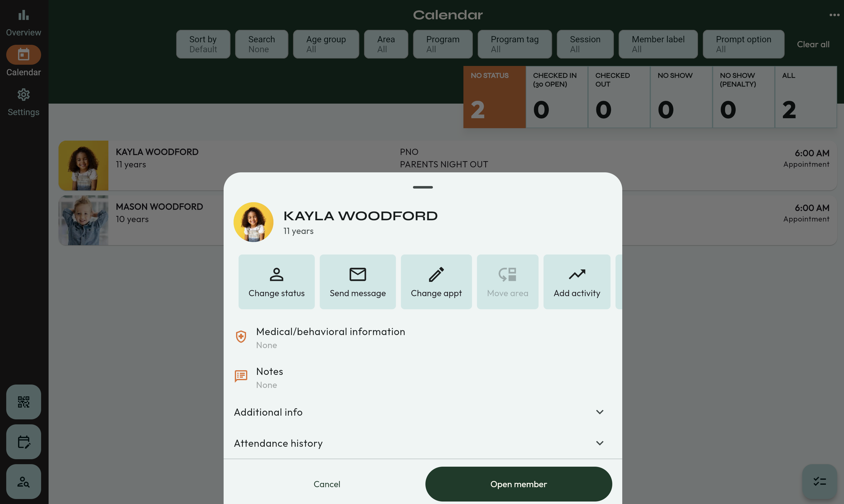Click the Add activity trend icon
This screenshot has width=844, height=504.
[x=577, y=274]
